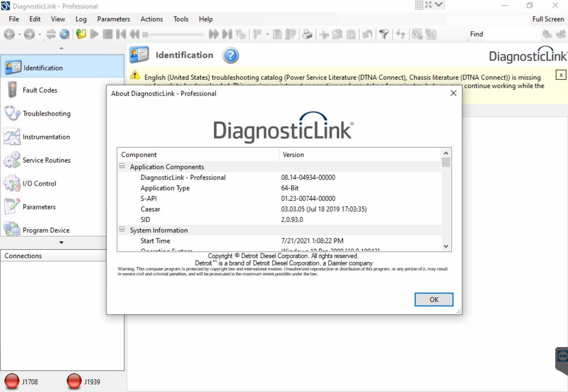Click the collapse all tree icon

pos(431,34)
